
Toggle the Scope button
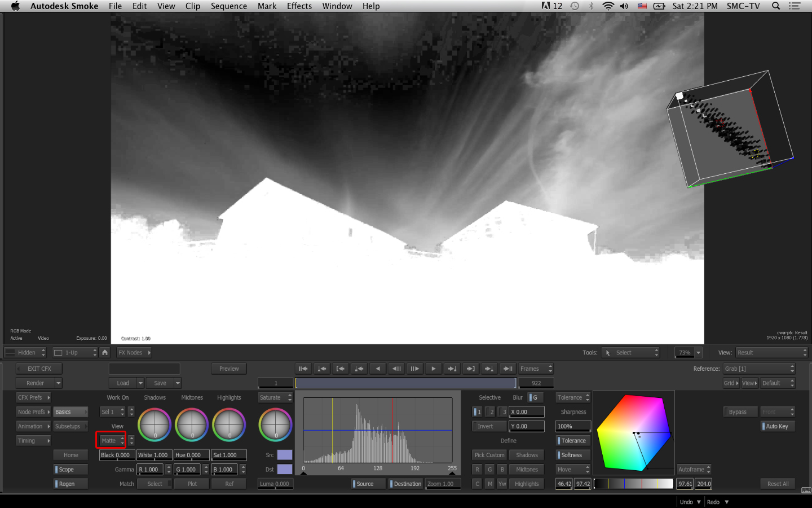tap(70, 470)
